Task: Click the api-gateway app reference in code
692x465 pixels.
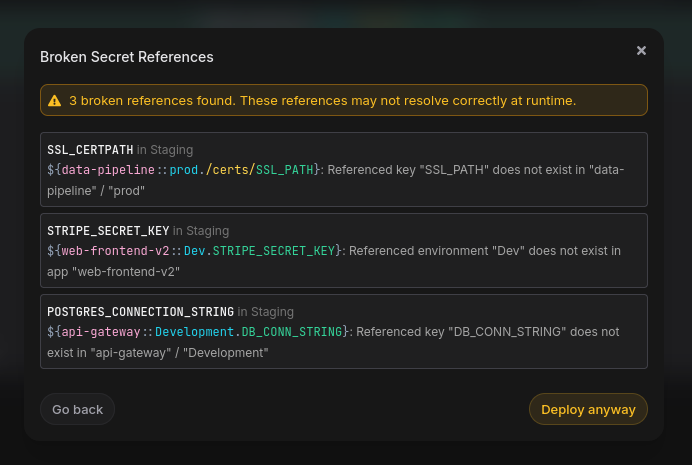Action: coord(101,332)
